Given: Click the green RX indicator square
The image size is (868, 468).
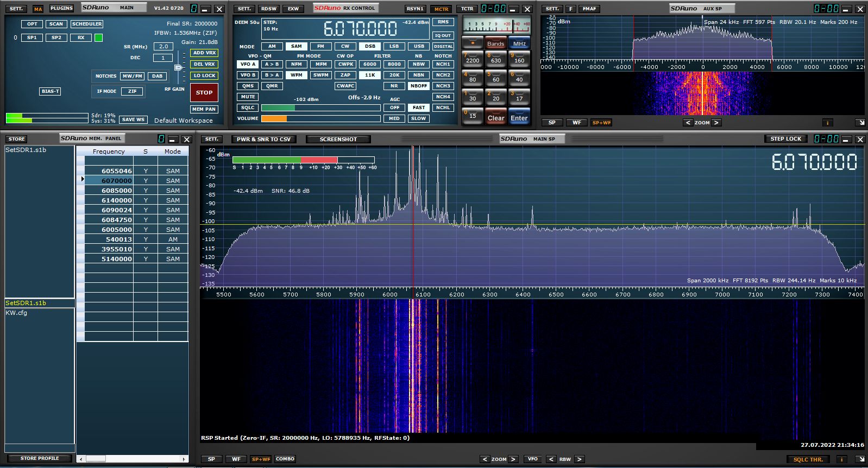Looking at the screenshot, I should point(98,37).
